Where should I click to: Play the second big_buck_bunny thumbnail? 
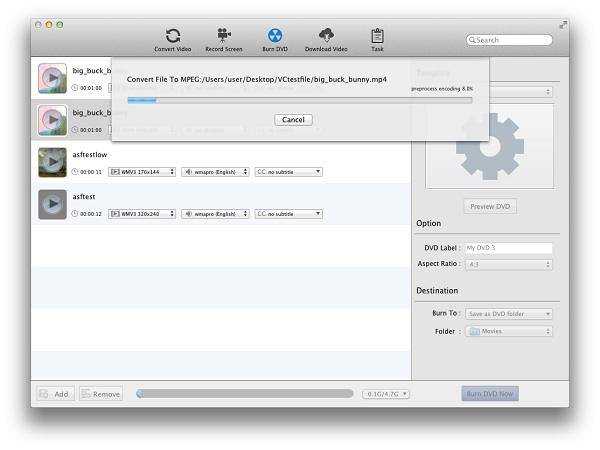point(52,120)
